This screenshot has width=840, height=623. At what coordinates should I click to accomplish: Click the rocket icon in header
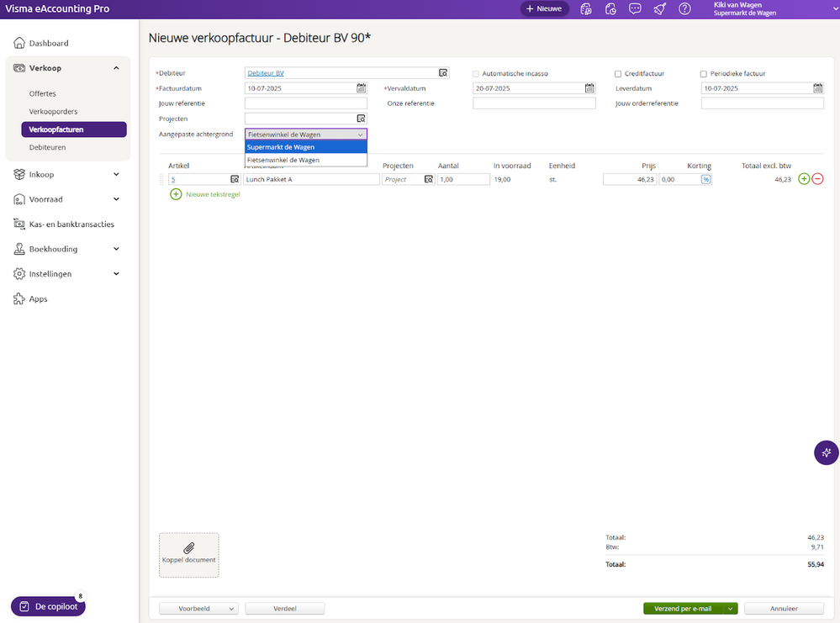point(660,8)
